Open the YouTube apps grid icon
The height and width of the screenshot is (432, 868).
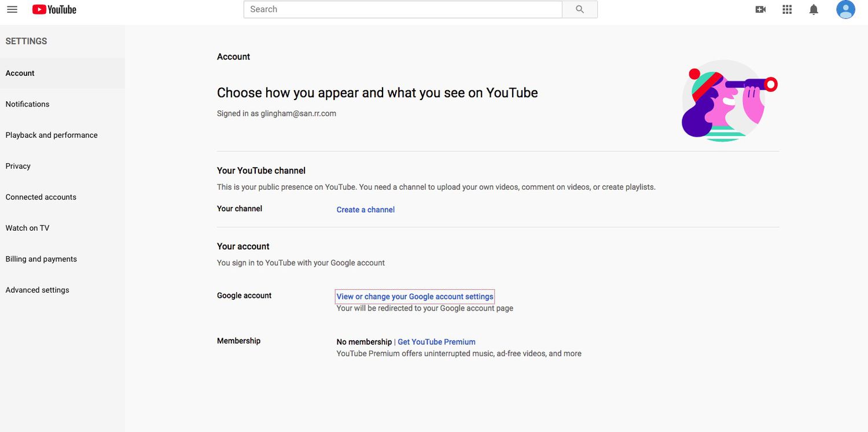[787, 10]
